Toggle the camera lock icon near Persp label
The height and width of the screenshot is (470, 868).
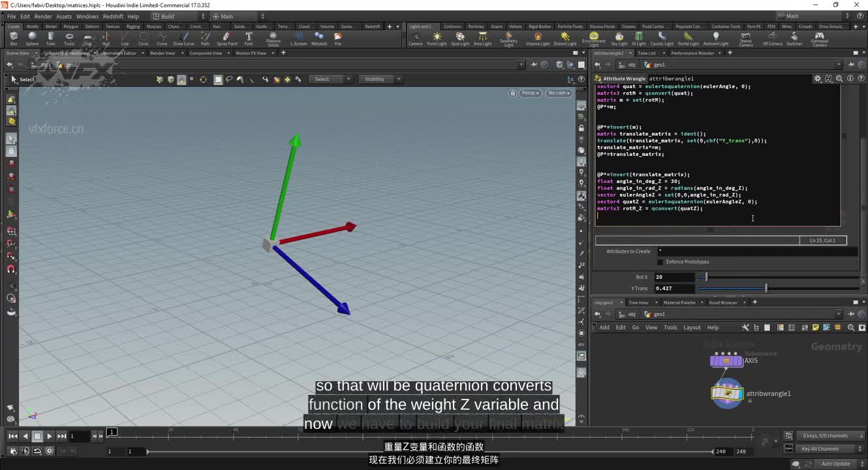click(x=513, y=93)
